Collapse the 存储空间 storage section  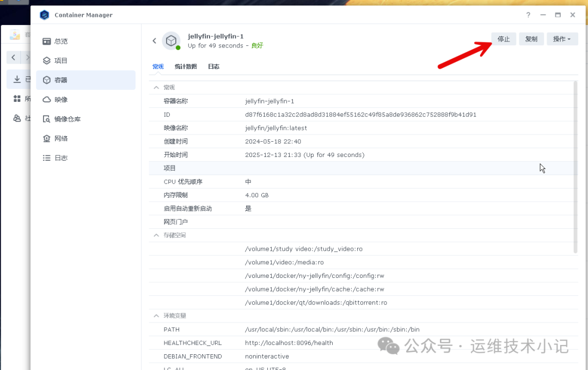pyautogui.click(x=156, y=235)
